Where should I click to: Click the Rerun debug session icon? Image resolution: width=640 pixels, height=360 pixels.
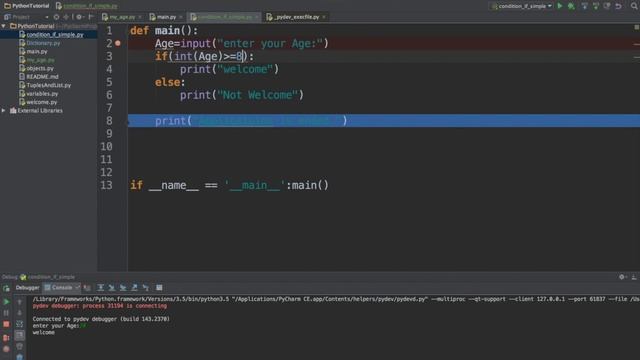[x=6, y=289]
